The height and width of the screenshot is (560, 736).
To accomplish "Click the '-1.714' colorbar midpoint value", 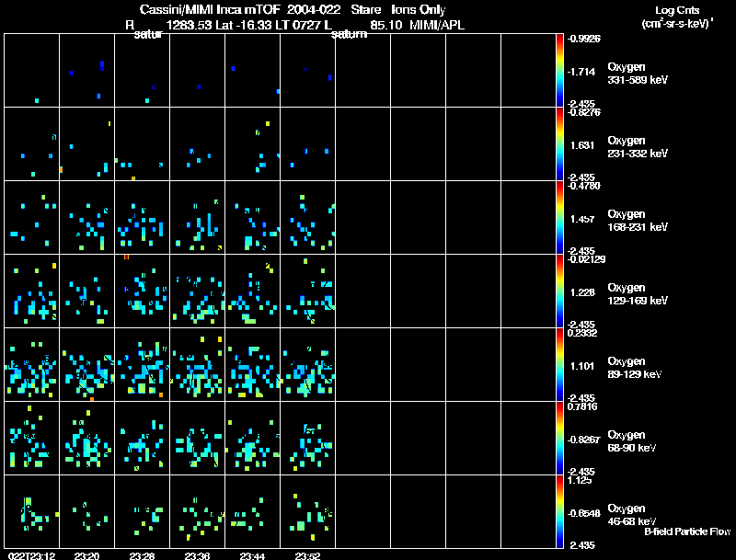I will 581,72.
